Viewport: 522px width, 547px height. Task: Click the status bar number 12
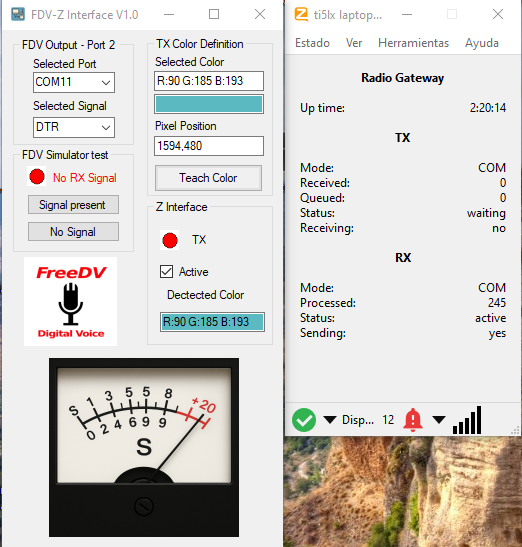point(388,420)
